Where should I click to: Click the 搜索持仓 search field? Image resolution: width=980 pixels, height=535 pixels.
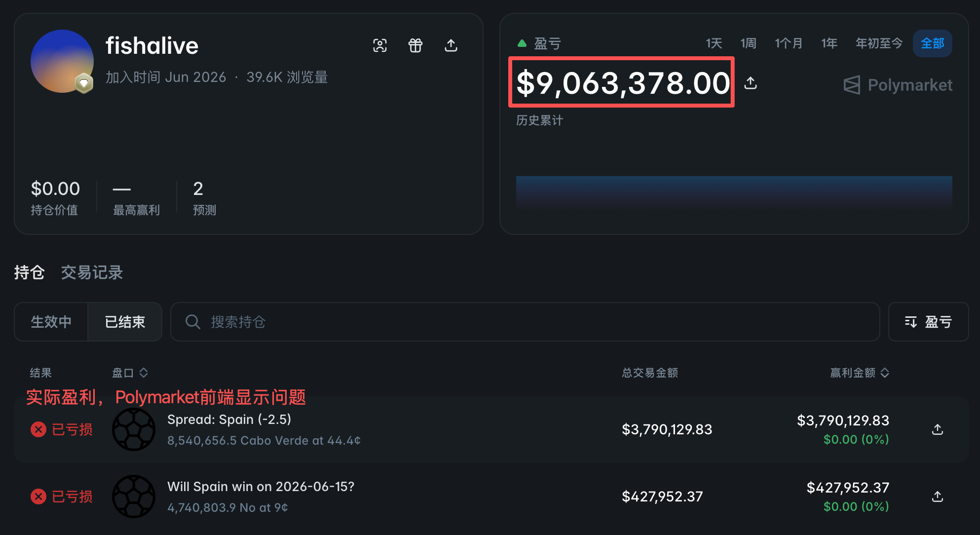click(x=525, y=322)
